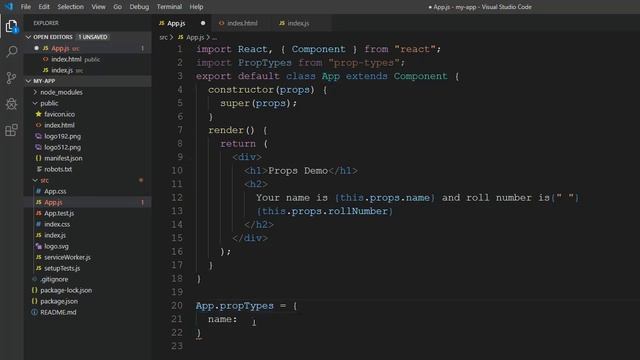
Task: Click the src breadcrumb segment
Action: pos(163,38)
